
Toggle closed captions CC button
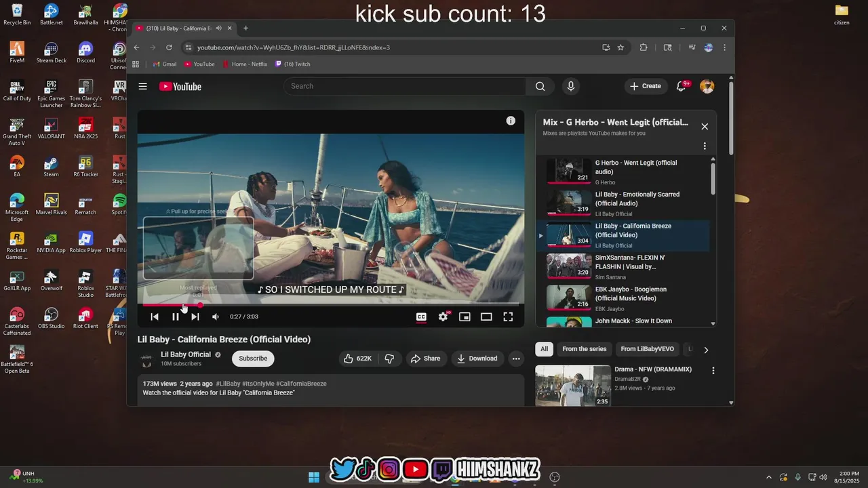(x=421, y=317)
